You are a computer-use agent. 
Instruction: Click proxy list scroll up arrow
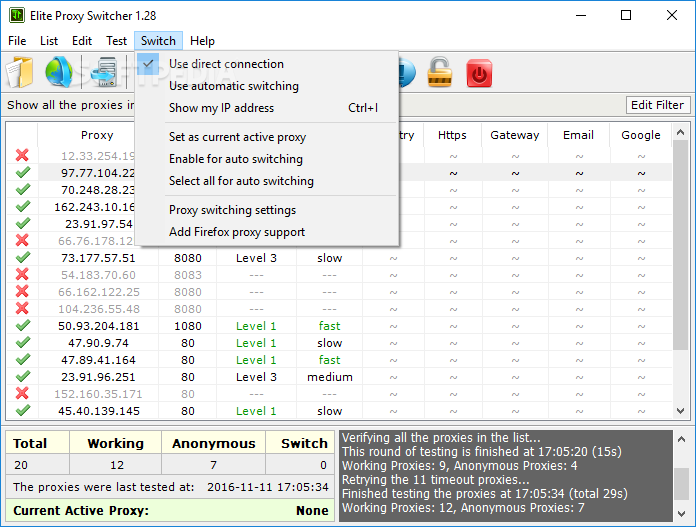click(x=680, y=132)
